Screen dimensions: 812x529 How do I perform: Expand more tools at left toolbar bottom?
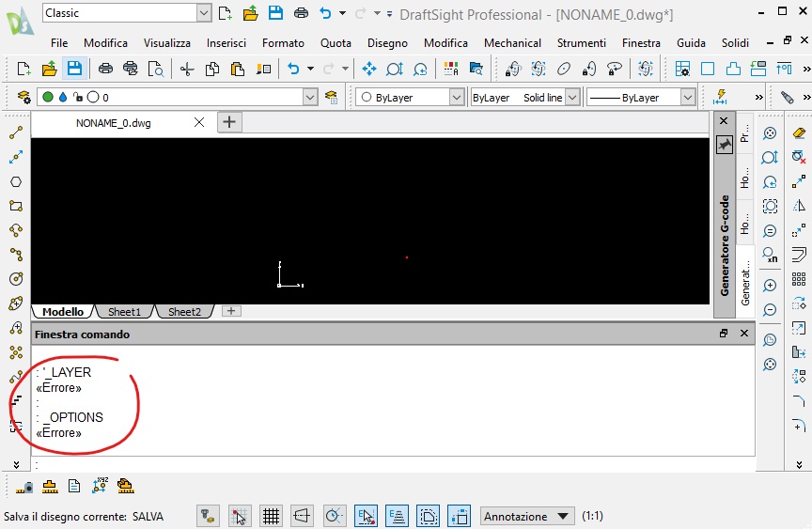16,464
